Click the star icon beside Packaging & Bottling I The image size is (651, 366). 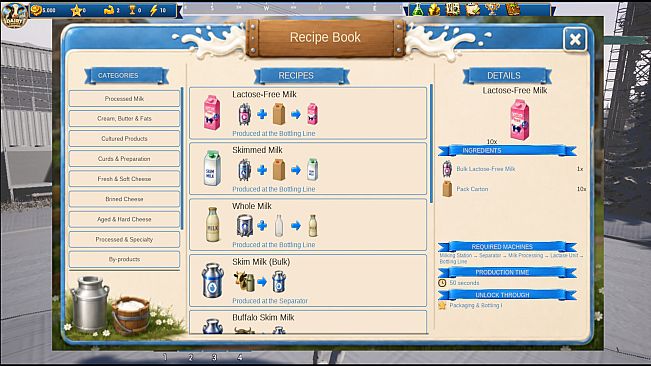[442, 305]
